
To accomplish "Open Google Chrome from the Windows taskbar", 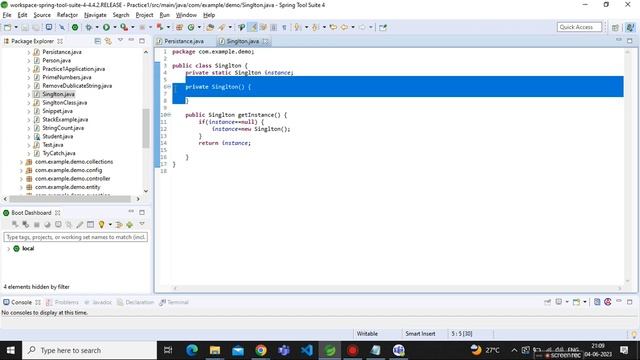I will [x=261, y=350].
